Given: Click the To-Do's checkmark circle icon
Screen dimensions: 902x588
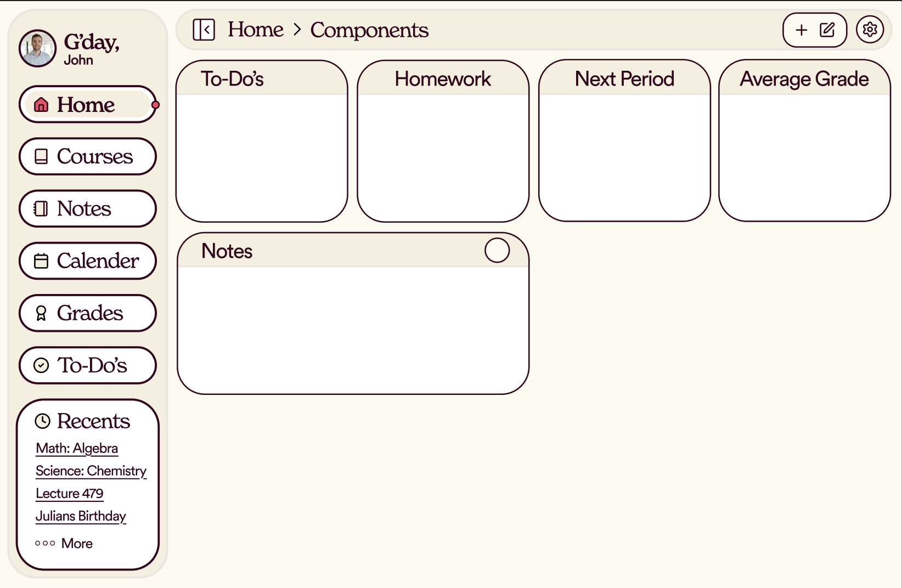Looking at the screenshot, I should pos(41,365).
